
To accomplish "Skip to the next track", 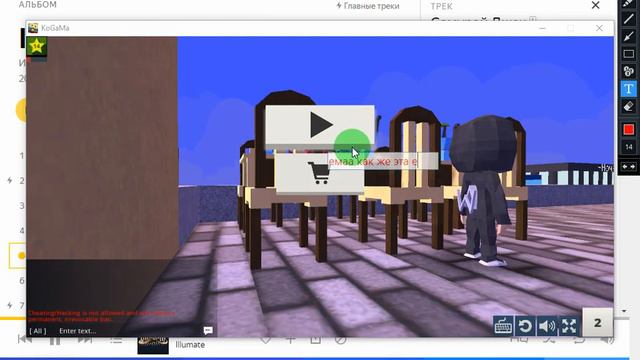I will coord(85,340).
